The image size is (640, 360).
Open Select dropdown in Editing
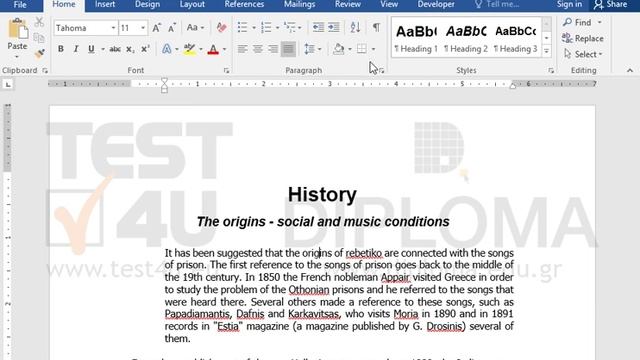(x=583, y=54)
